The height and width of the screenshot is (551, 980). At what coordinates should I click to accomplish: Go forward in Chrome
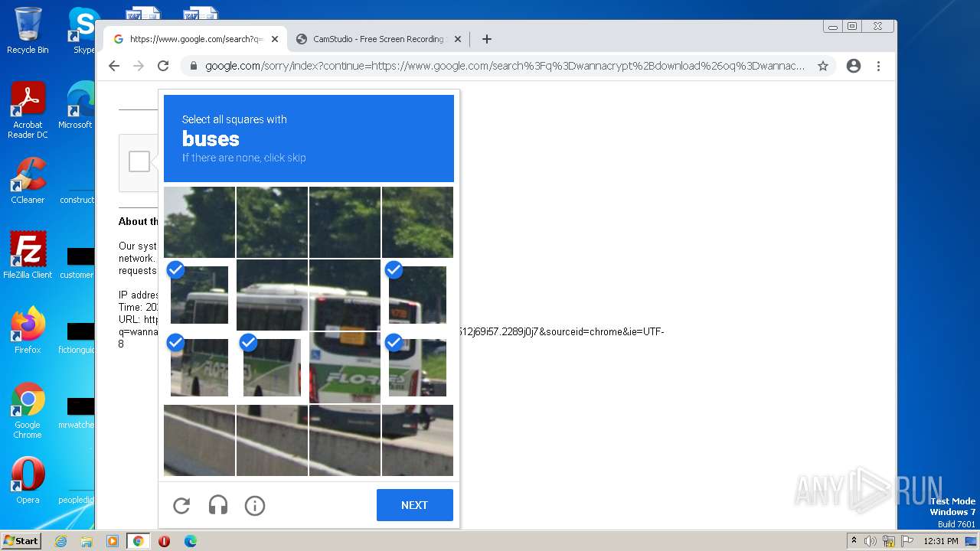tap(139, 66)
